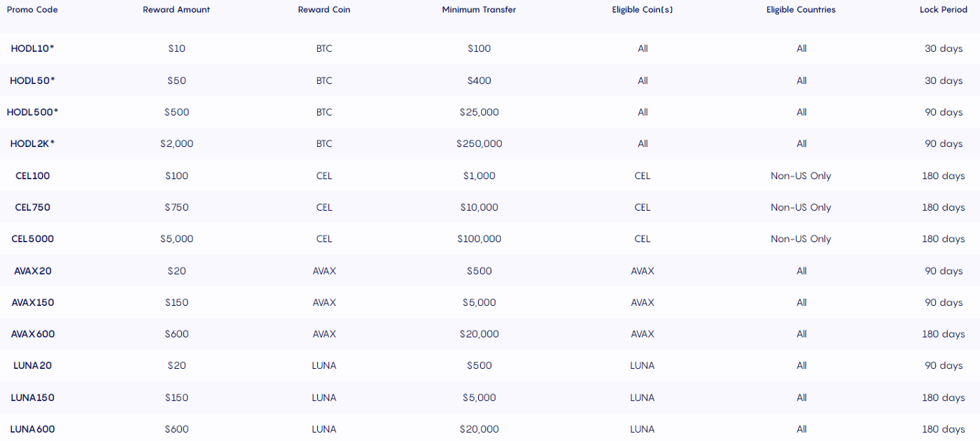Select the AVAX150 promo code
The width and height of the screenshot is (980, 441).
(32, 302)
